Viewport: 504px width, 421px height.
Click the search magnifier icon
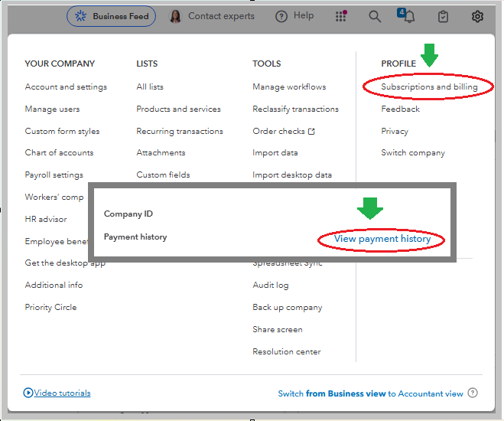(375, 16)
